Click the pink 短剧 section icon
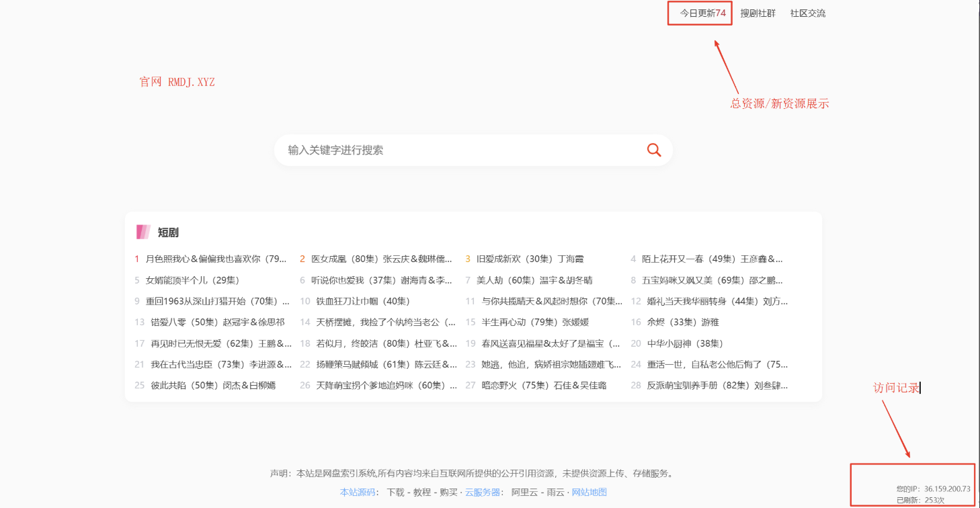 pos(142,232)
